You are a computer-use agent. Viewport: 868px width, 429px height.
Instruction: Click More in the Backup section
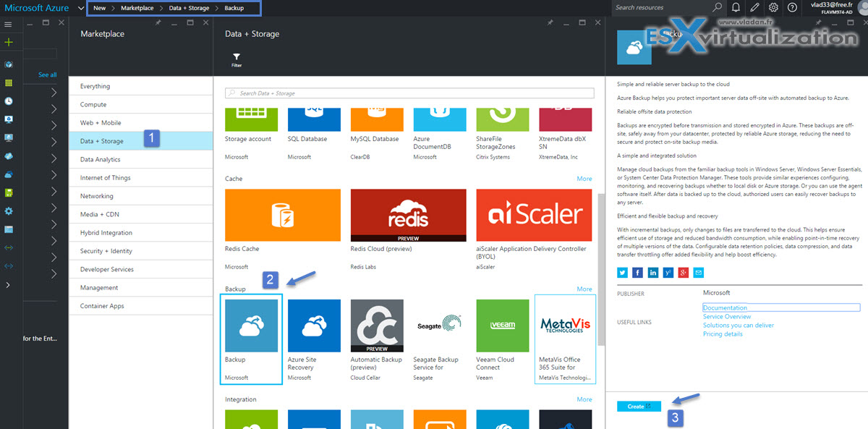click(584, 289)
